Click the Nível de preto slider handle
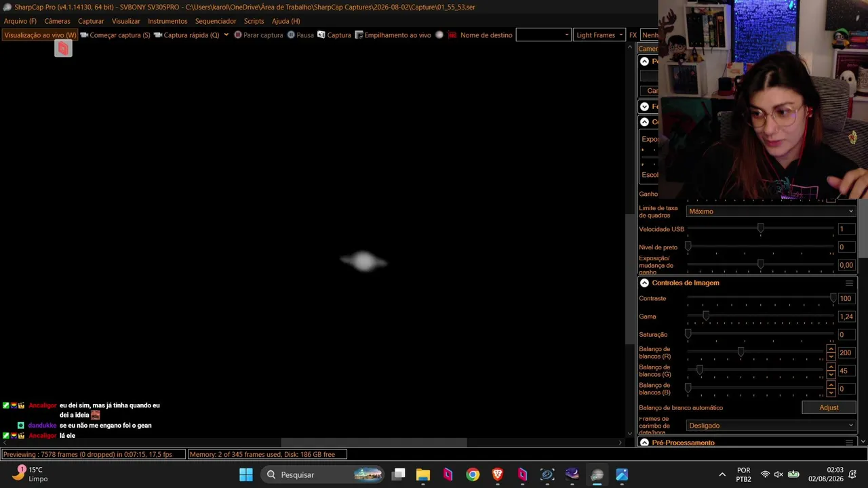Image resolution: width=868 pixels, height=488 pixels. [x=688, y=247]
